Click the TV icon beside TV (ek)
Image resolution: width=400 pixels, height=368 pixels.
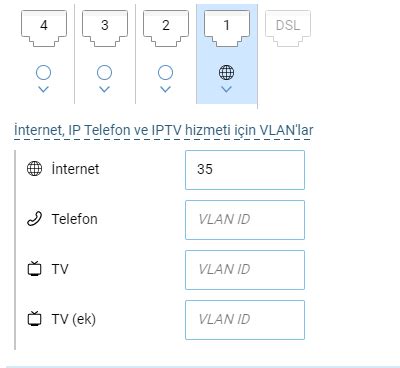[34, 318]
